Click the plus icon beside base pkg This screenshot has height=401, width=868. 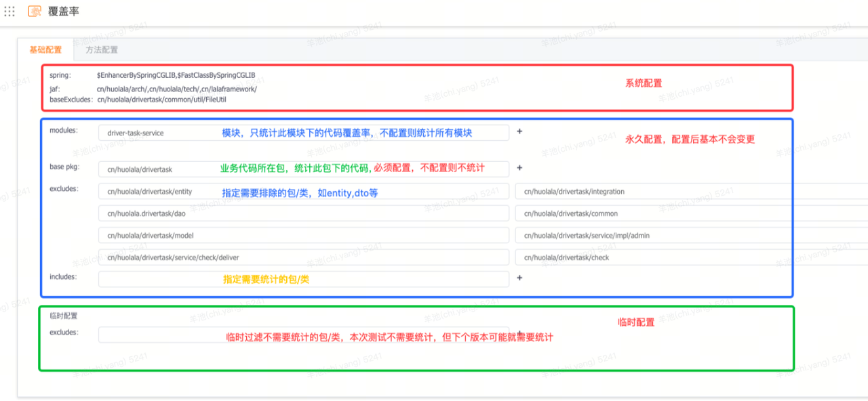(519, 167)
